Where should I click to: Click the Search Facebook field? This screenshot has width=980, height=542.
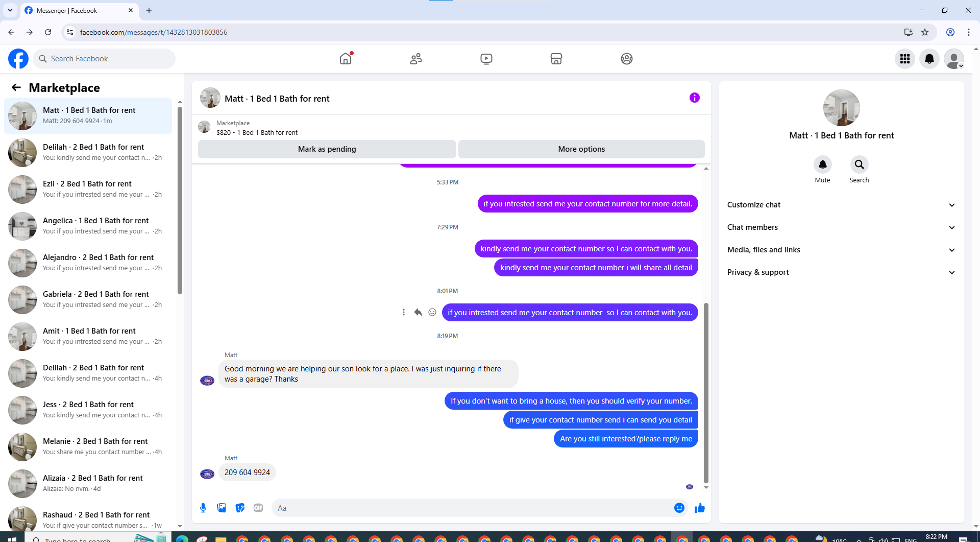104,59
